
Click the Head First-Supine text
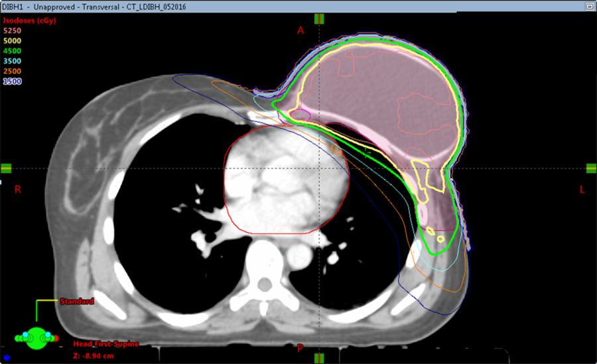pos(99,344)
